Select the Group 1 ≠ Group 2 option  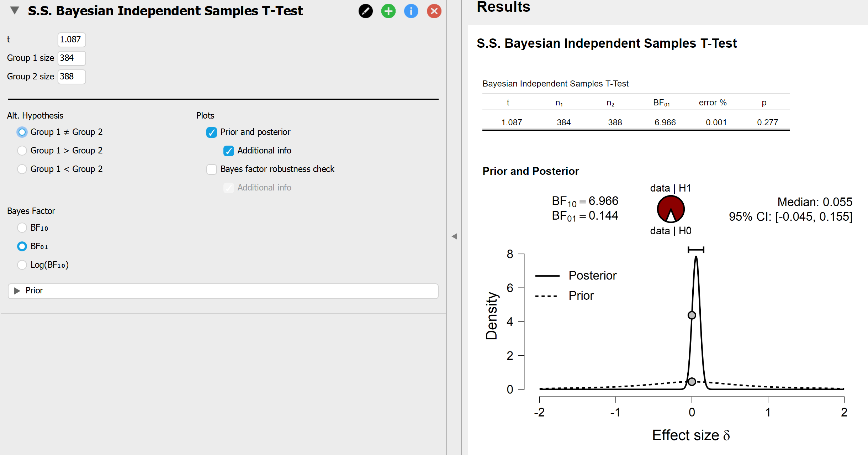click(x=22, y=132)
